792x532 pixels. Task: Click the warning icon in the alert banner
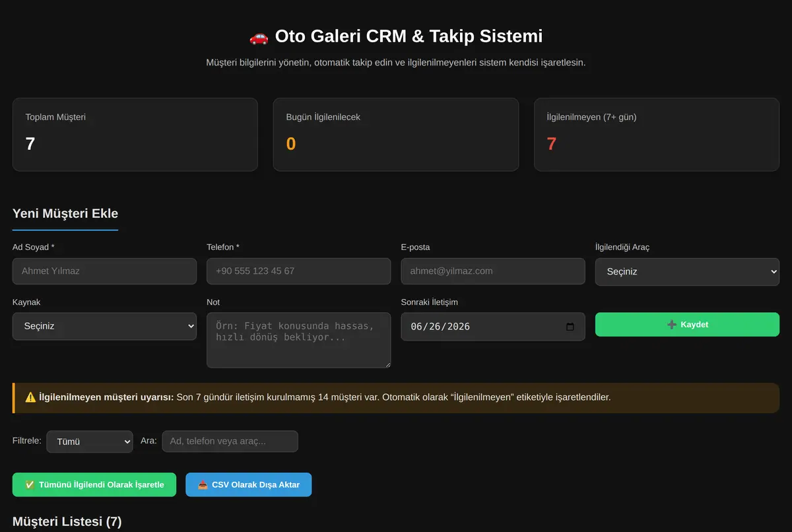[x=30, y=397]
